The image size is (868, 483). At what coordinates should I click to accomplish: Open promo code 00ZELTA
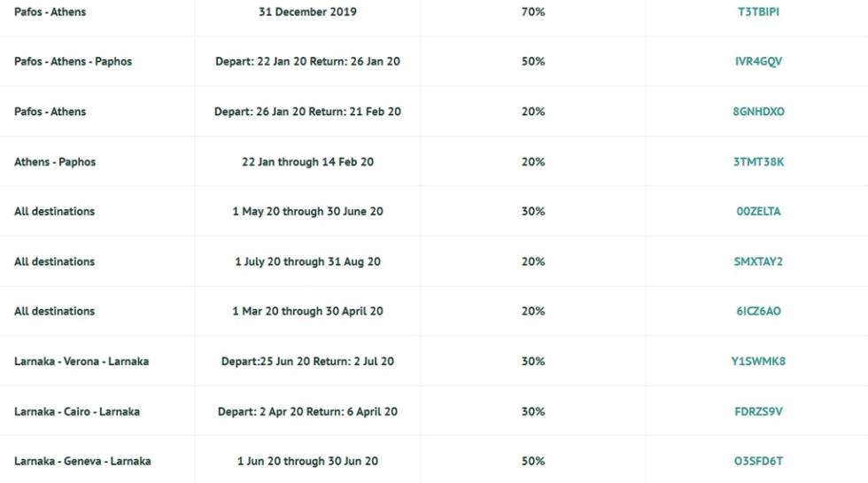click(x=758, y=211)
